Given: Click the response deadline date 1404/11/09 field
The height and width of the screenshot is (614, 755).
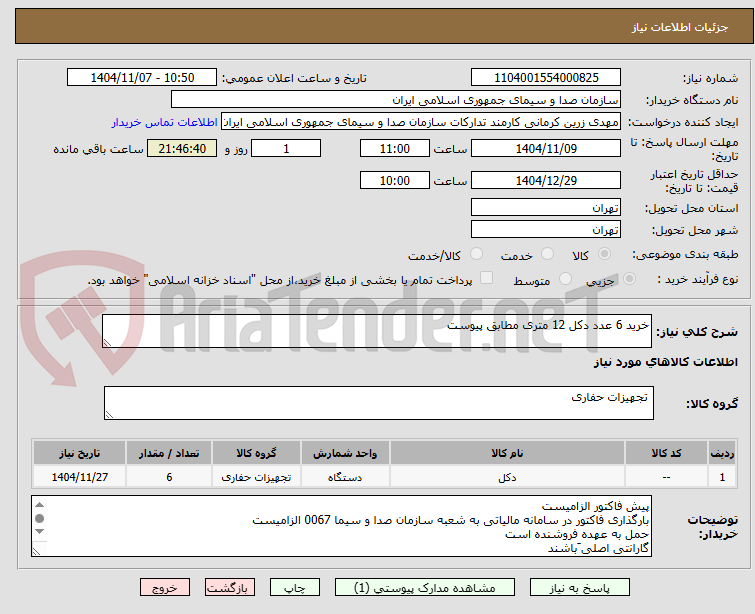Looking at the screenshot, I should click(546, 148).
